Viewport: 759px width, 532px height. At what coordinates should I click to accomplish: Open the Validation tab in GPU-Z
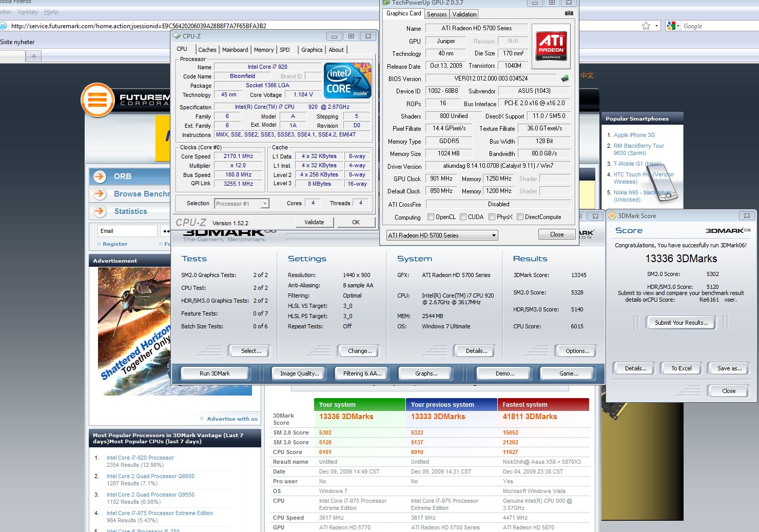pyautogui.click(x=464, y=14)
